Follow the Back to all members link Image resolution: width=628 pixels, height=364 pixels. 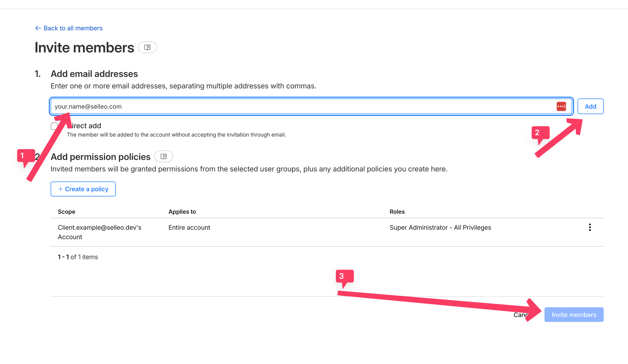73,28
